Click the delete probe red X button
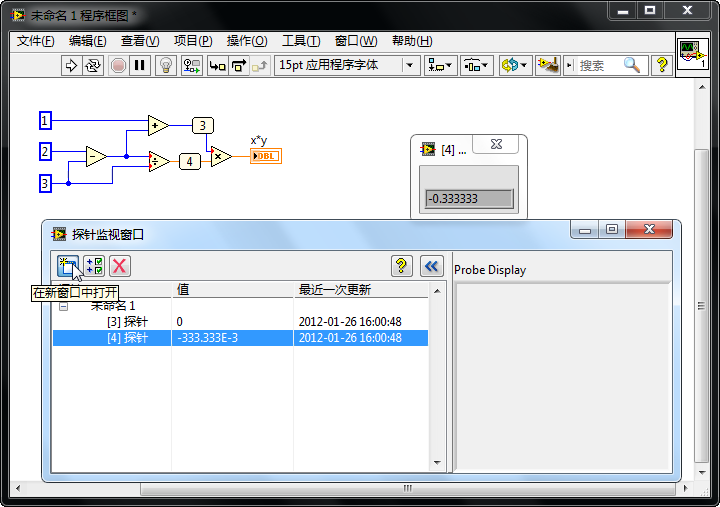Screen dimensions: 720x507 (120, 265)
